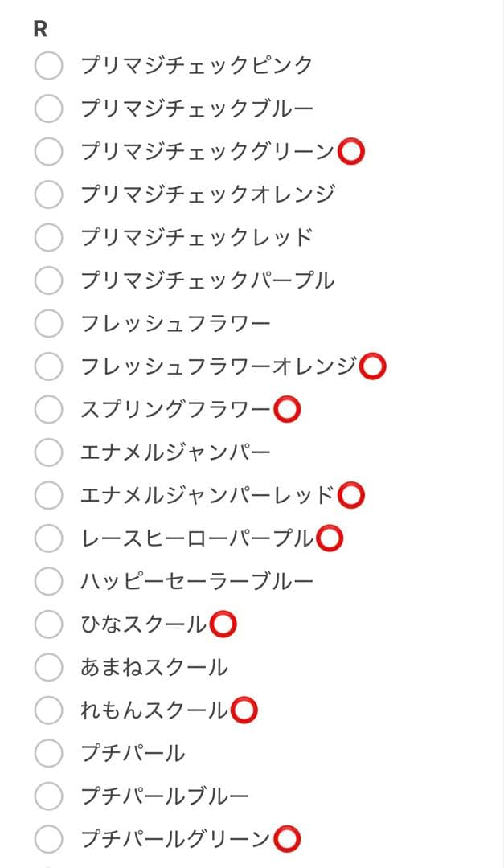This screenshot has width=504, height=868.
Task: Choose the フレッシュフラワー radio button
Action: point(49,323)
